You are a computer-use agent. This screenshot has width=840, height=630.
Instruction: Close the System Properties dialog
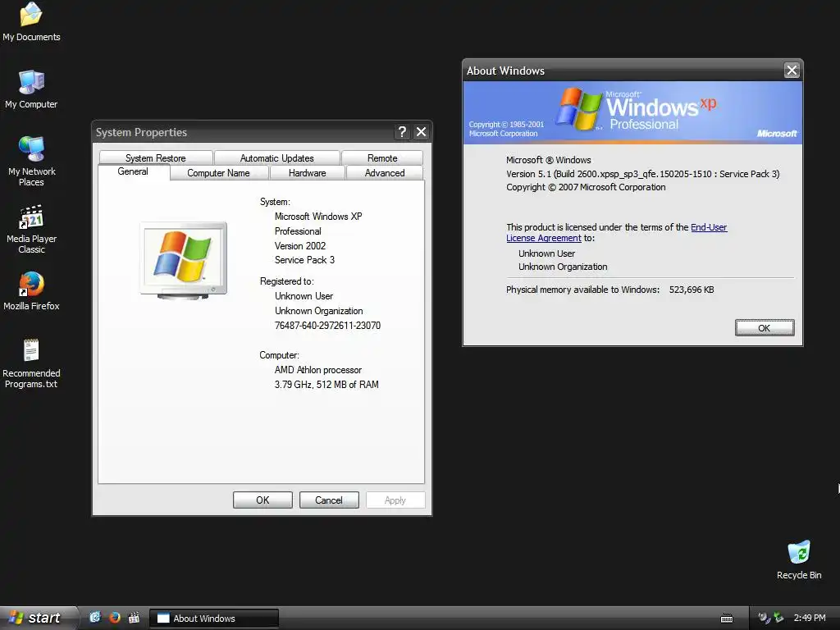[422, 132]
